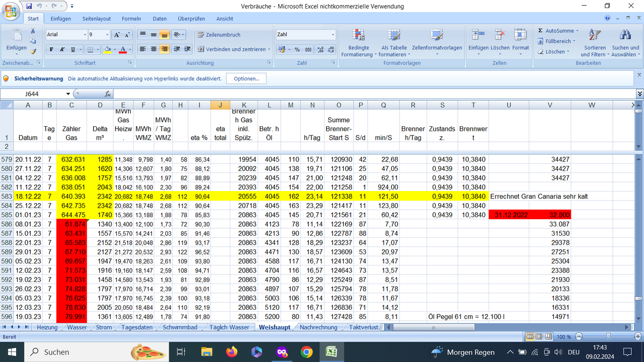This screenshot has height=362, width=644.
Task: Click the decrease font size icon
Action: click(x=128, y=35)
